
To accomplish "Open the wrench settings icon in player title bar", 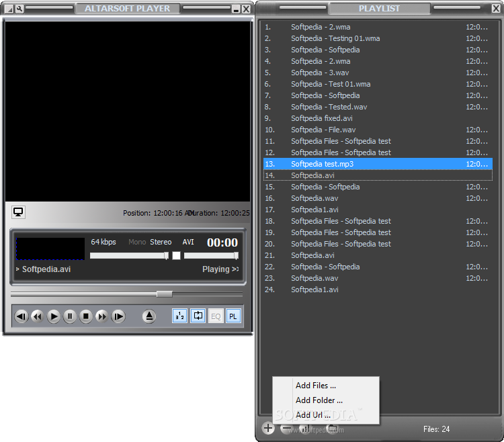I will pyautogui.click(x=19, y=9).
